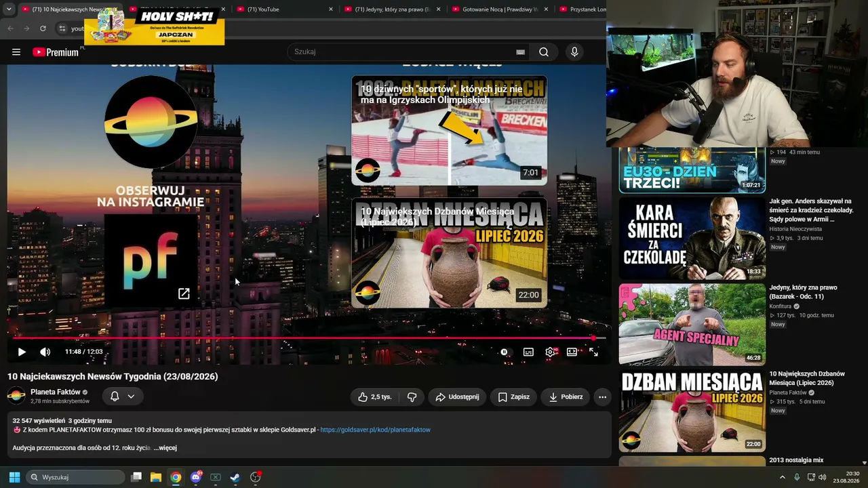Subscribe via planet logo end-screen circle
Screen dimensions: 868x488
click(x=151, y=122)
